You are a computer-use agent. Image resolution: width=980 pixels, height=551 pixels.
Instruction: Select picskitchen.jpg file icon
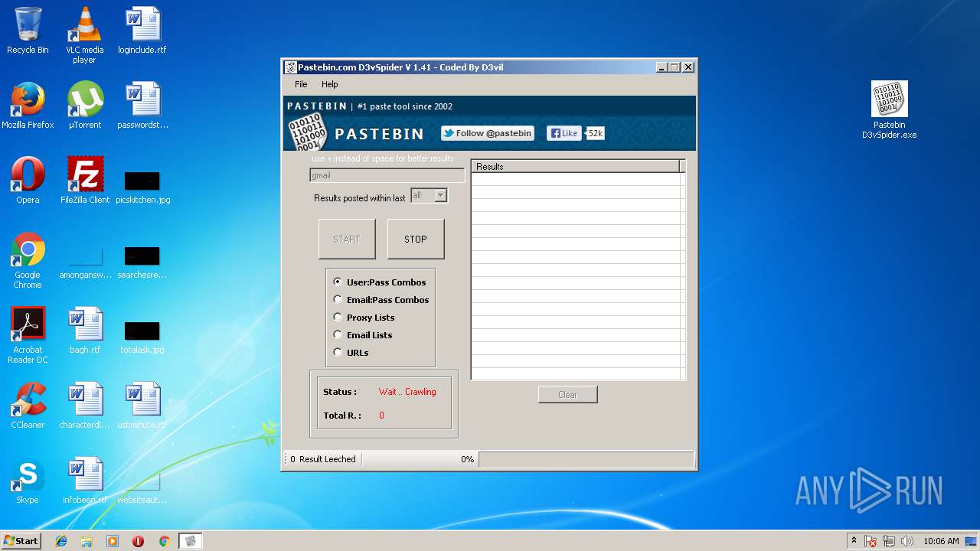click(x=142, y=187)
